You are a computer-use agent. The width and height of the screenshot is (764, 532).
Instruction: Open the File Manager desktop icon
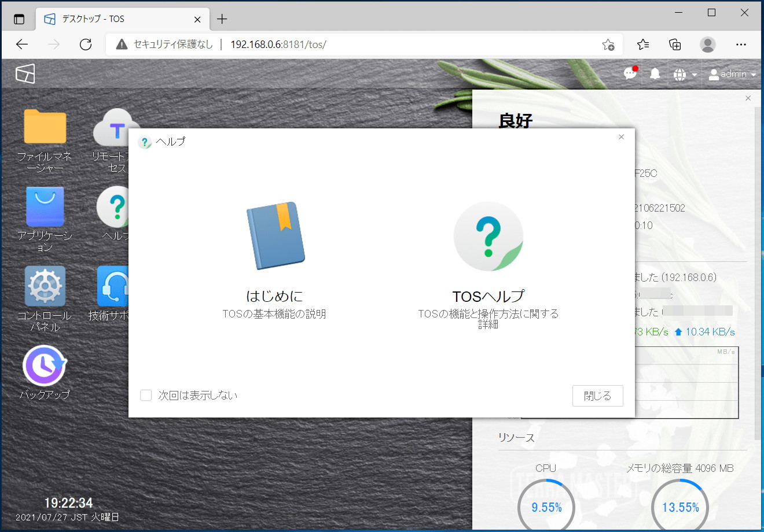(x=45, y=126)
